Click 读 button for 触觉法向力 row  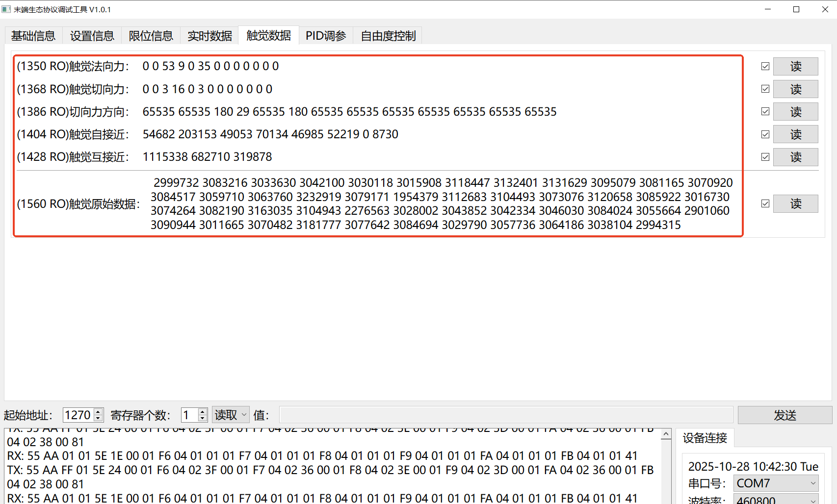[x=795, y=66]
